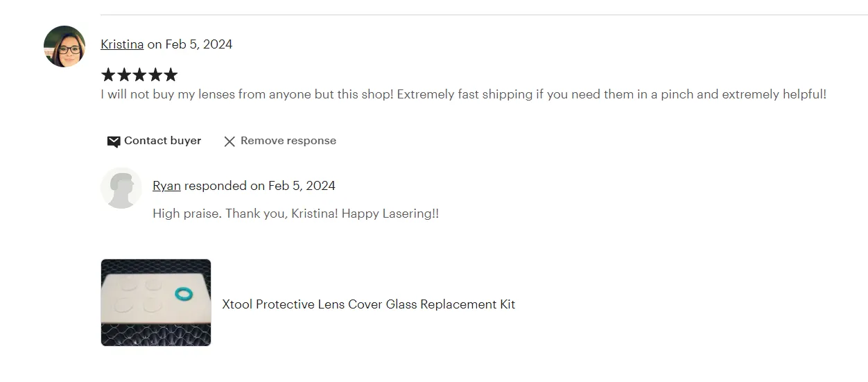Click the envelope icon beside Contact buyer
868x382 pixels.
[x=114, y=141]
